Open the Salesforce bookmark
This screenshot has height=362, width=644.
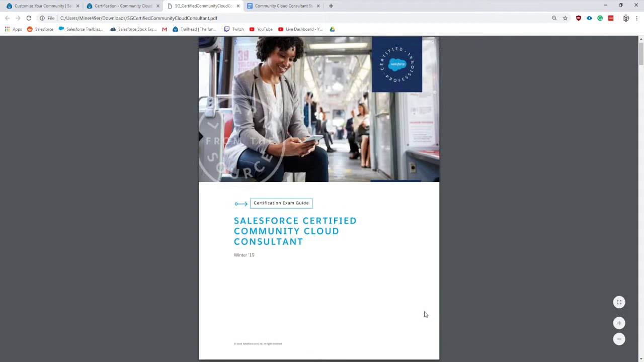click(x=40, y=29)
